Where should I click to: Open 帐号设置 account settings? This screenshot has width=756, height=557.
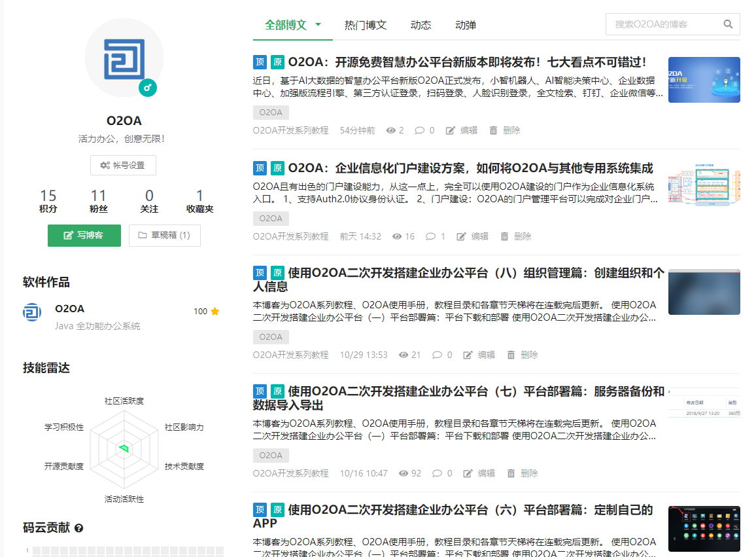(123, 165)
